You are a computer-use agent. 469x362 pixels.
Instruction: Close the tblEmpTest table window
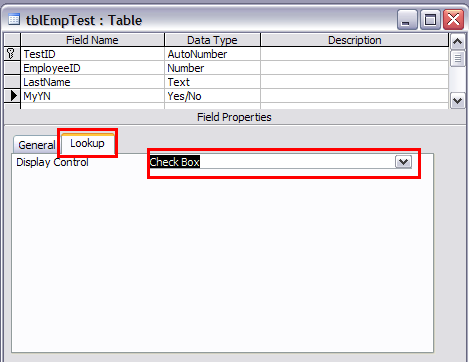click(x=453, y=20)
